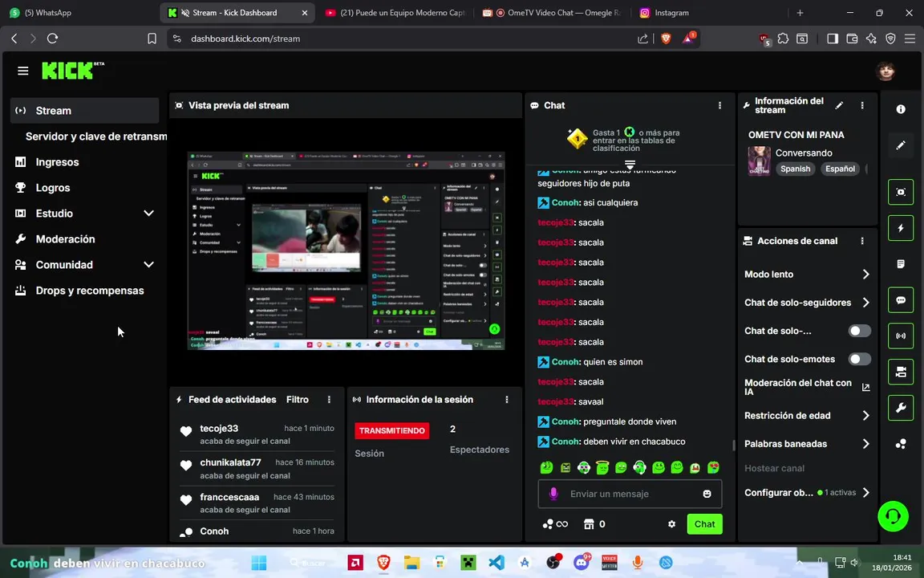Open the green headset support button
Viewport: 924px width, 578px height.
click(x=893, y=516)
